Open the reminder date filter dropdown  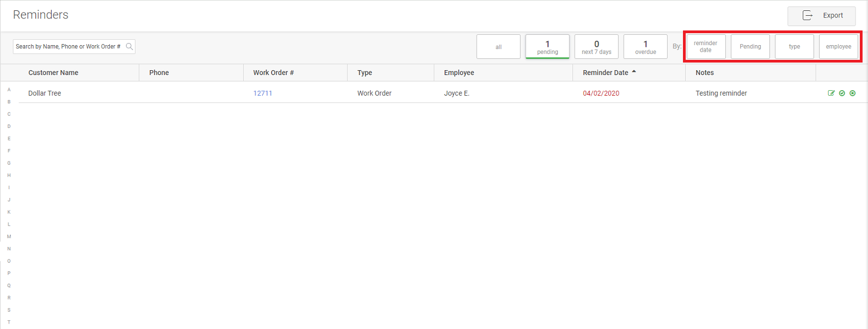pos(706,47)
